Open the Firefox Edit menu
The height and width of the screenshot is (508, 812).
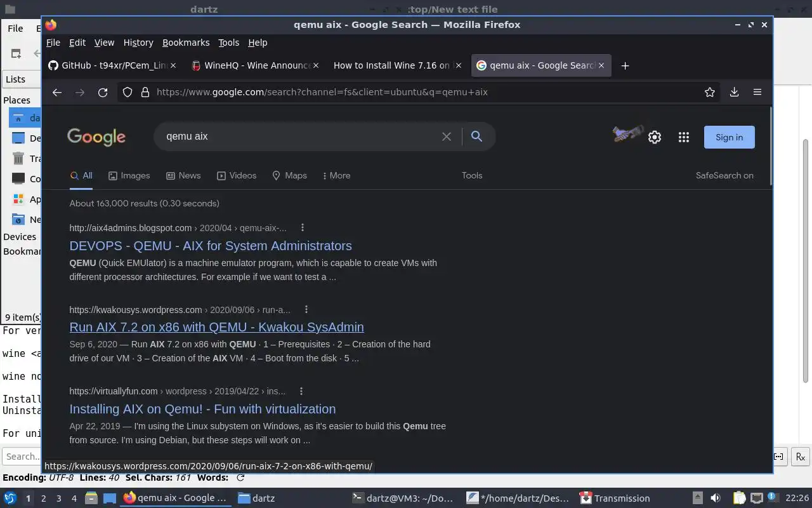click(77, 43)
